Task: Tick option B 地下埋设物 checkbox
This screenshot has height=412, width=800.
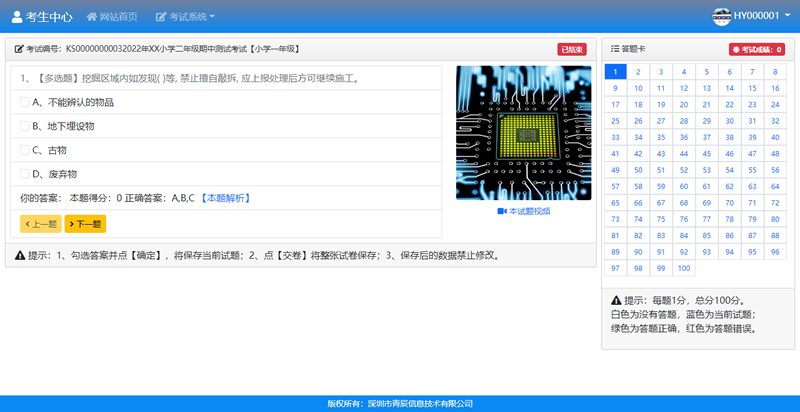Action: [x=25, y=126]
